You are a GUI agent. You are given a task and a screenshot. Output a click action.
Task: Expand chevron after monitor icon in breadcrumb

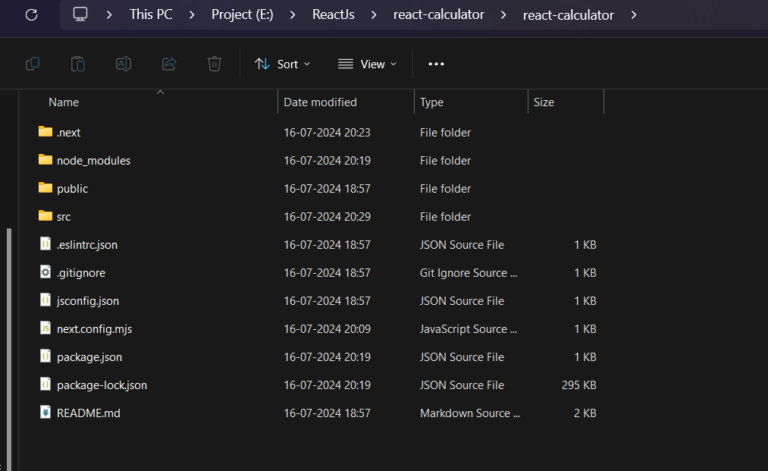pos(109,15)
